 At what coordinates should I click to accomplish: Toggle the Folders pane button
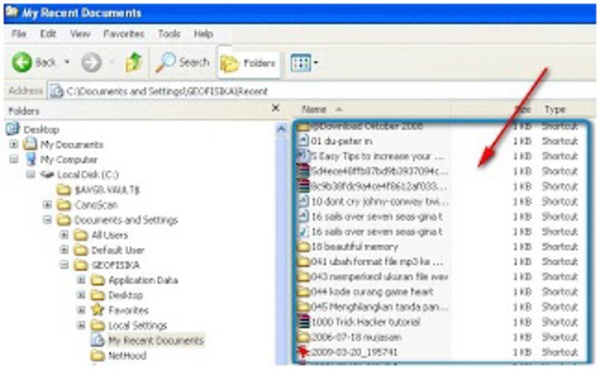click(248, 63)
